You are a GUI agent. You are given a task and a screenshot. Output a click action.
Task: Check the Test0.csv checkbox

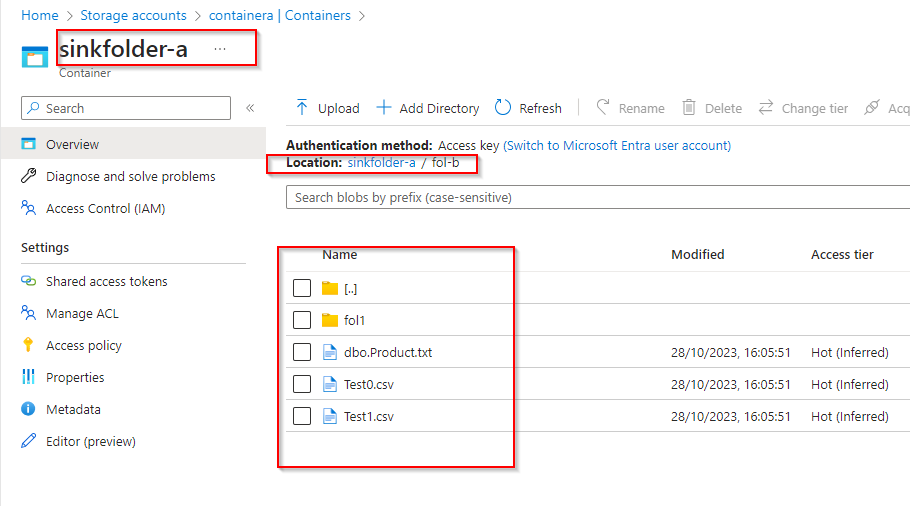point(302,384)
